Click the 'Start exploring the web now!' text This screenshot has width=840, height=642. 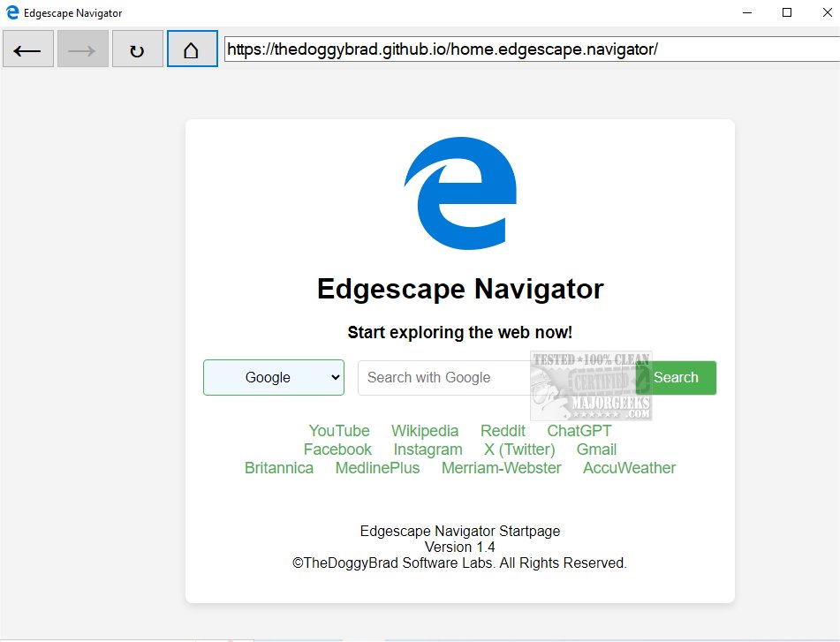pyautogui.click(x=460, y=333)
